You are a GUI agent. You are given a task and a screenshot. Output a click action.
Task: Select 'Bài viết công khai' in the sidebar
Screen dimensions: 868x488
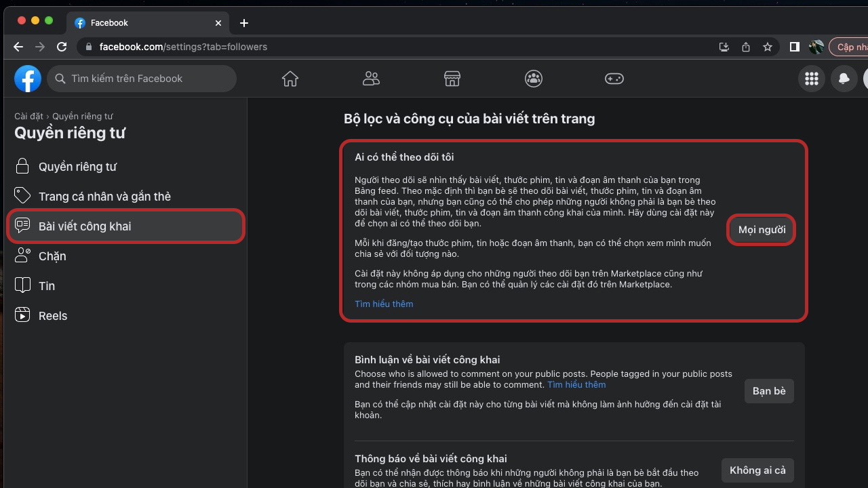pyautogui.click(x=125, y=226)
